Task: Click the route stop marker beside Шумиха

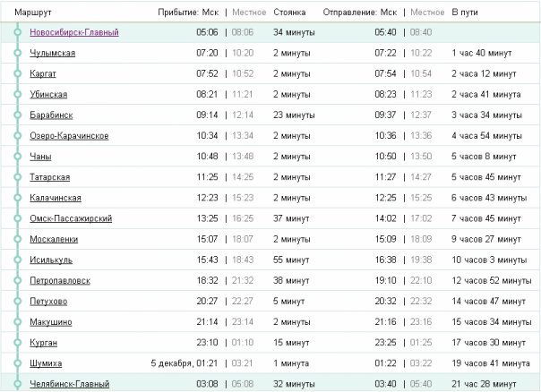Action: (17, 363)
